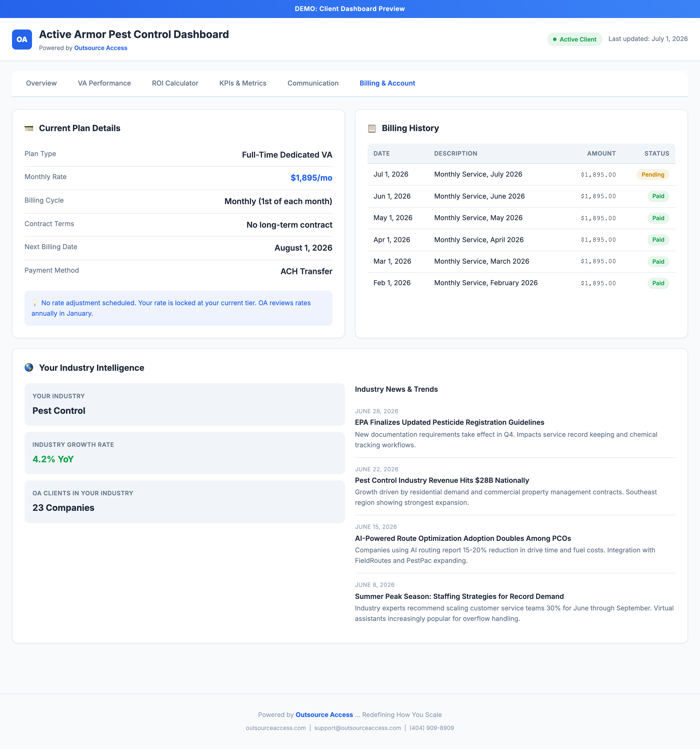Open AI-Powered Route Optimization Adoption headline
The width and height of the screenshot is (700, 749).
click(463, 538)
